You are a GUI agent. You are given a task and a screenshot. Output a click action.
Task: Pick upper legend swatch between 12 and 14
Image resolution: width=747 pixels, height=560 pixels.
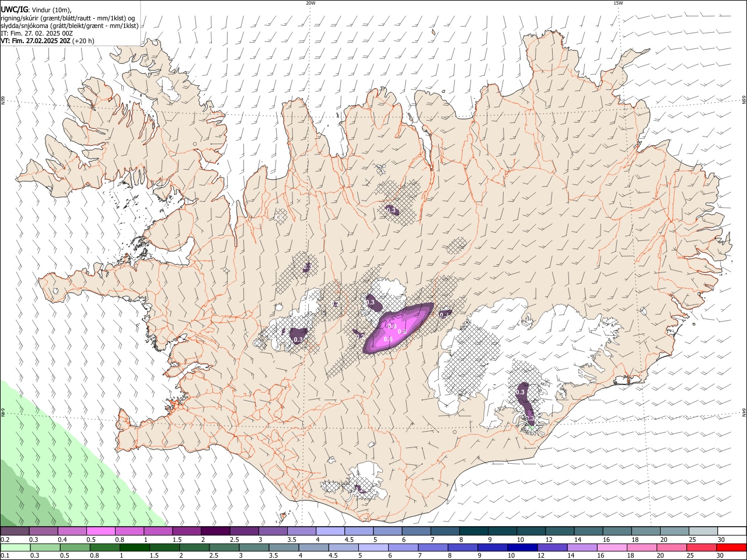click(558, 531)
